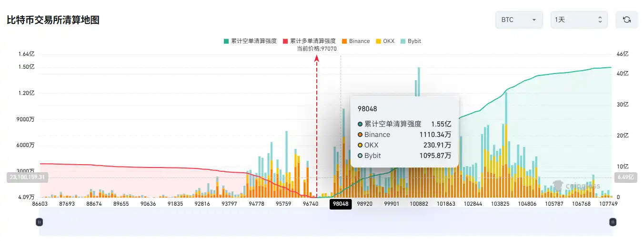Click x-axis label 99901
The width and height of the screenshot is (644, 241).
coord(392,204)
